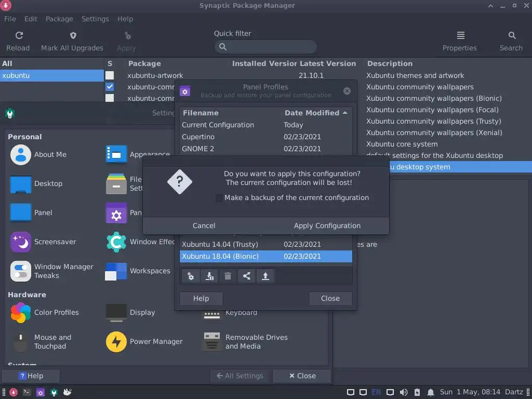This screenshot has height=399, width=532.
Task: Open Properties from the Synaptic toolbar
Action: click(460, 41)
